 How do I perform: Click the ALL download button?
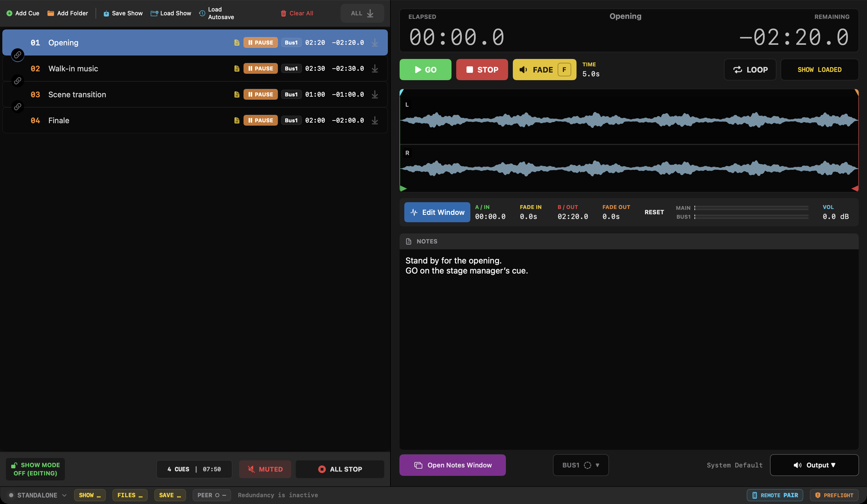coord(362,13)
